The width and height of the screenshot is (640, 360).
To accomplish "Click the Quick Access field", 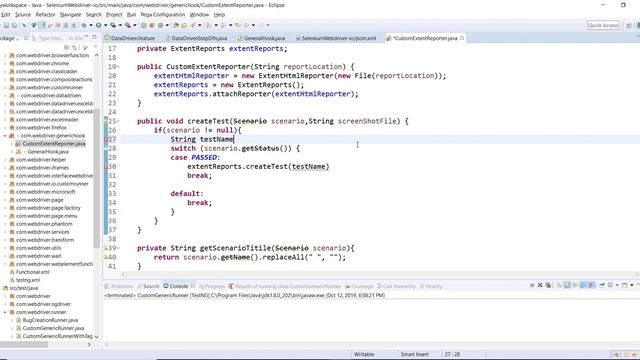I will pos(603,25).
